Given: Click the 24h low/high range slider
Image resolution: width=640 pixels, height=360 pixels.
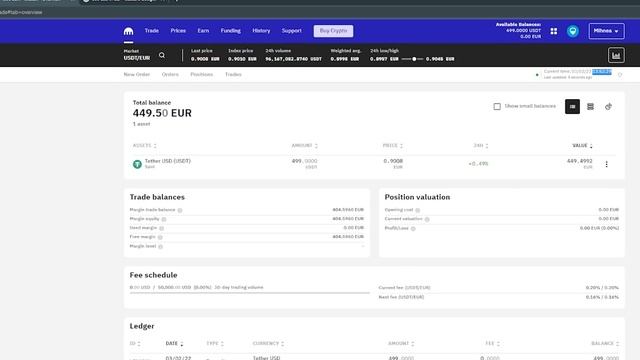Looking at the screenshot, I should click(x=412, y=59).
